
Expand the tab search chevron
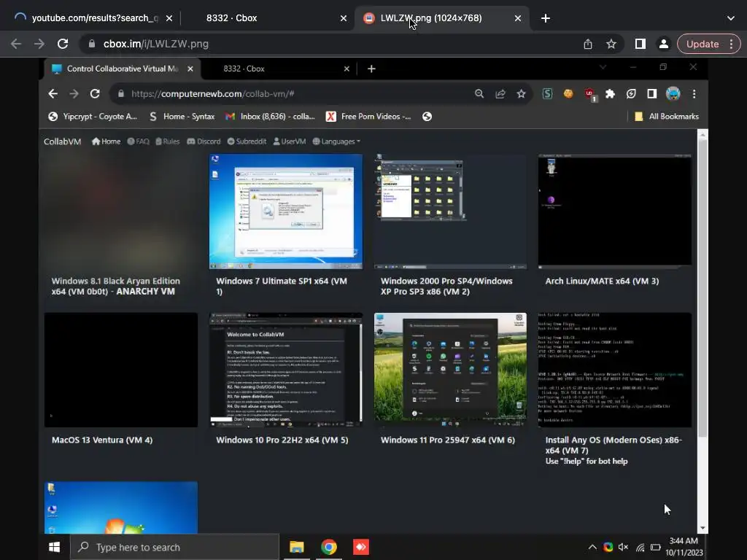tap(731, 18)
